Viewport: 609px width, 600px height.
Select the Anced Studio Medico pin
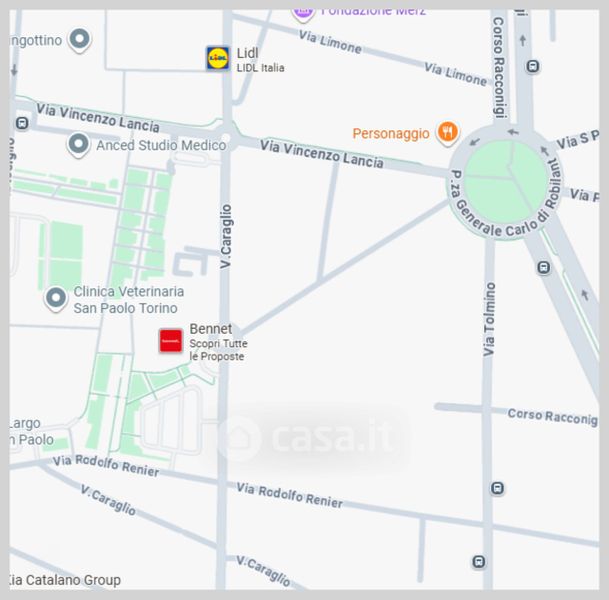78,144
